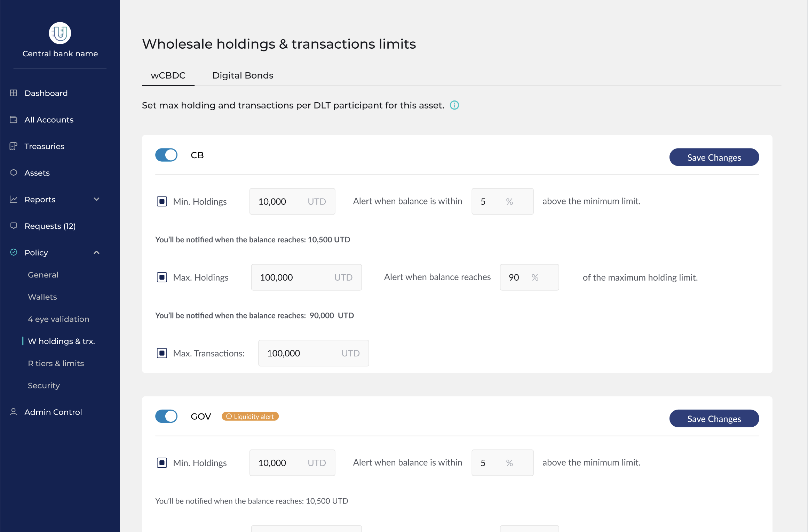Save Changes for the GOV section
Viewport: 808px width, 532px height.
(714, 419)
